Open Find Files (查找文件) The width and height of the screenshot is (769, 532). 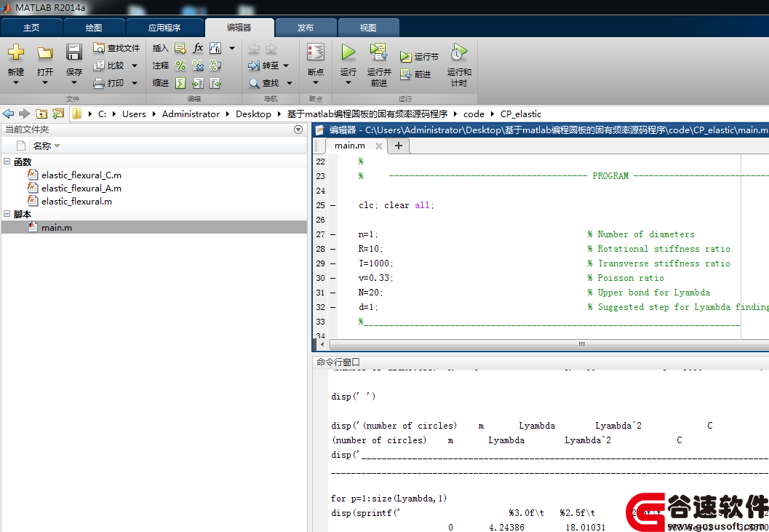coord(116,48)
